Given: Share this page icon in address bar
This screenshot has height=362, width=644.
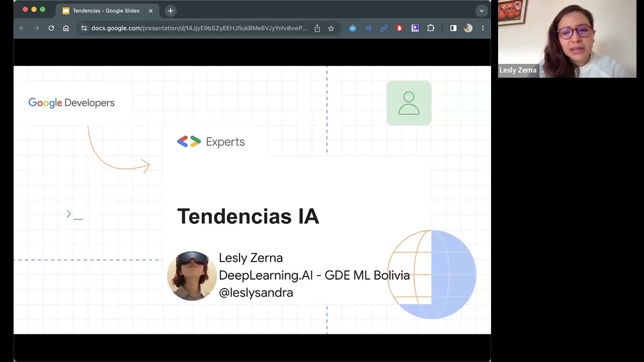Looking at the screenshot, I should tap(317, 28).
